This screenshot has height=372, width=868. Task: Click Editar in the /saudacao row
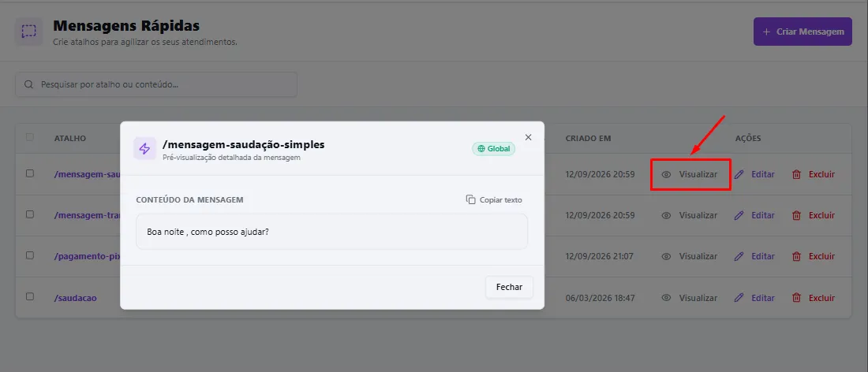(x=754, y=298)
